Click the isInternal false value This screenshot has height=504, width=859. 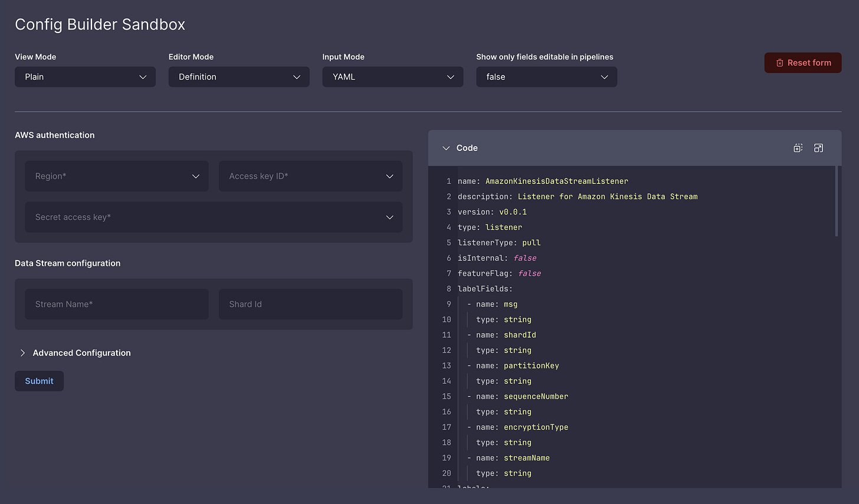tap(524, 258)
